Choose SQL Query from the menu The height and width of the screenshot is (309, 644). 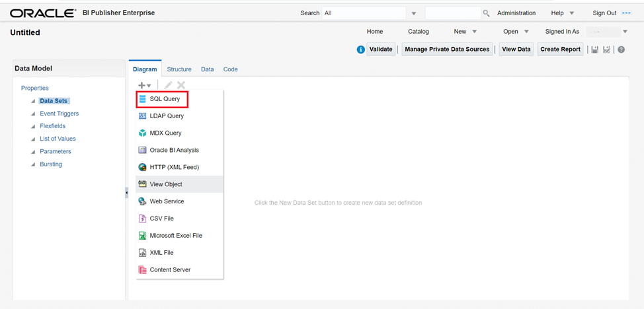pos(179,99)
